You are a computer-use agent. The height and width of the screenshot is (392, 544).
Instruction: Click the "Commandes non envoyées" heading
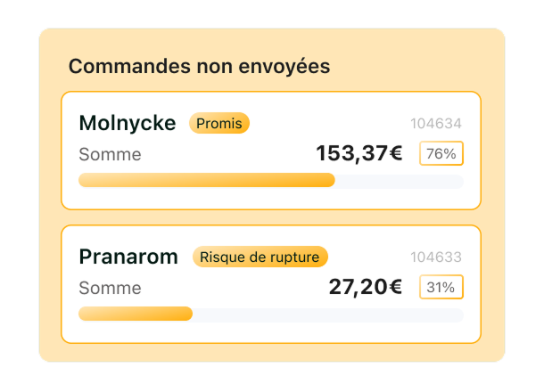[199, 66]
